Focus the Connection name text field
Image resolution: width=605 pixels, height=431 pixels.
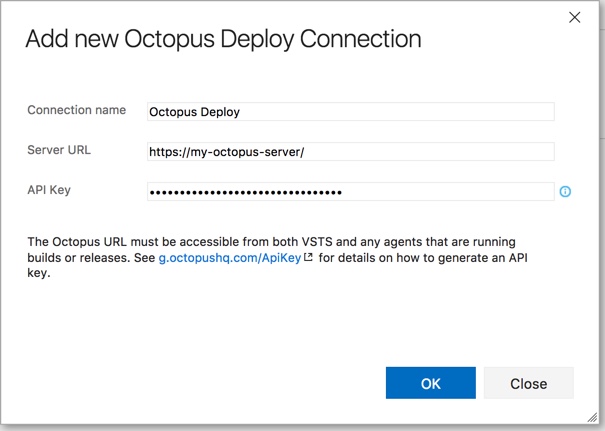pyautogui.click(x=351, y=112)
